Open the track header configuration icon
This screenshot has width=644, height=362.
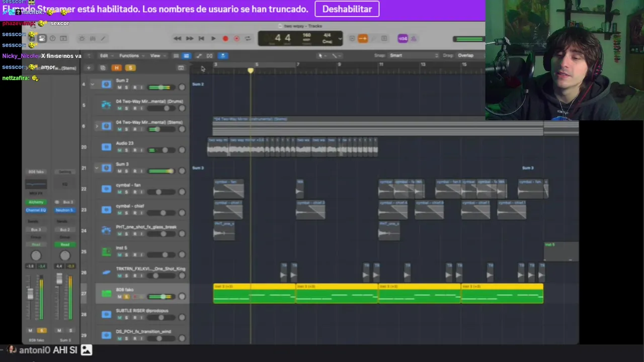pos(181,68)
